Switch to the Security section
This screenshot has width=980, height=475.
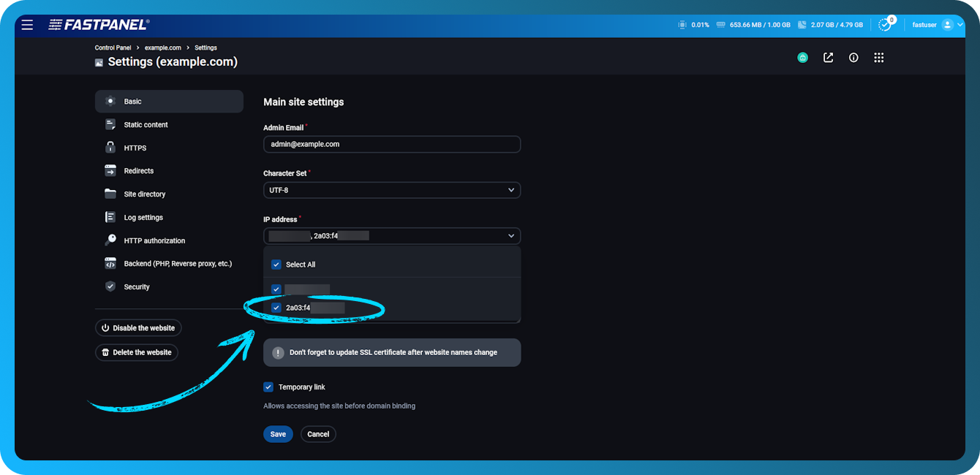point(137,286)
